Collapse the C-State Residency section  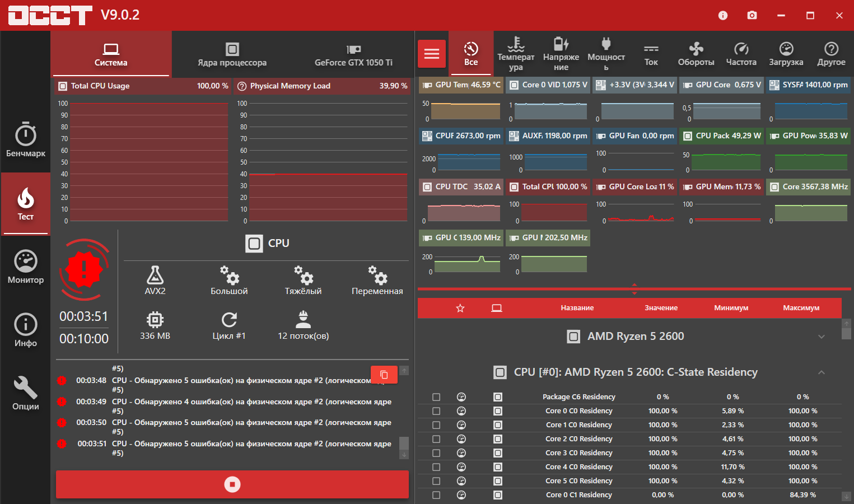(822, 372)
